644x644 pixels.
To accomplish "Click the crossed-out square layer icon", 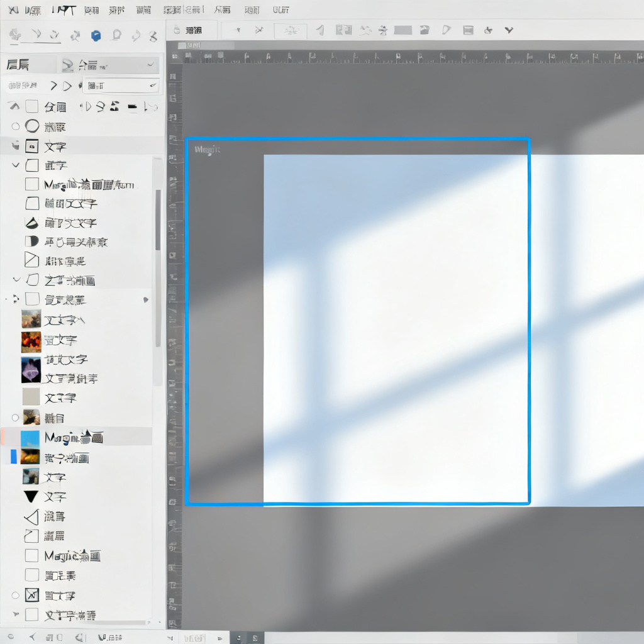I will click(31, 595).
